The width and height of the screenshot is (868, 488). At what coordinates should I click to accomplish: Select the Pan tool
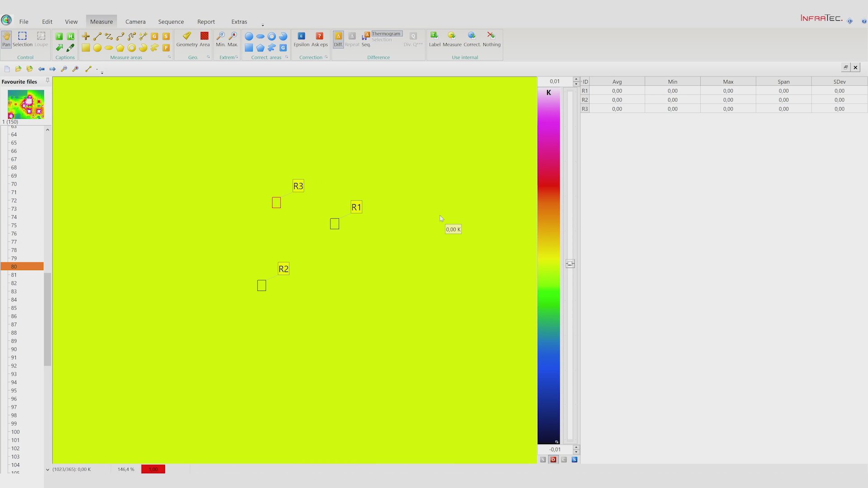(x=6, y=39)
